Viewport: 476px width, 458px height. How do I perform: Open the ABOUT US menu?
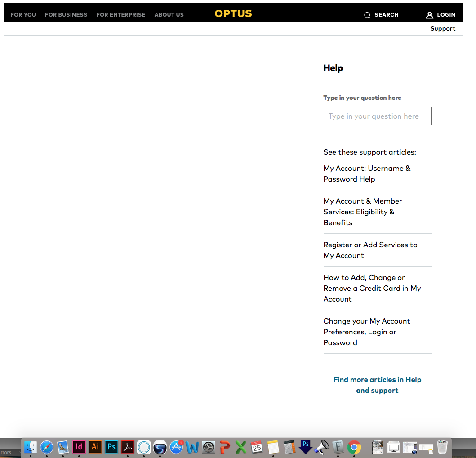tap(169, 14)
